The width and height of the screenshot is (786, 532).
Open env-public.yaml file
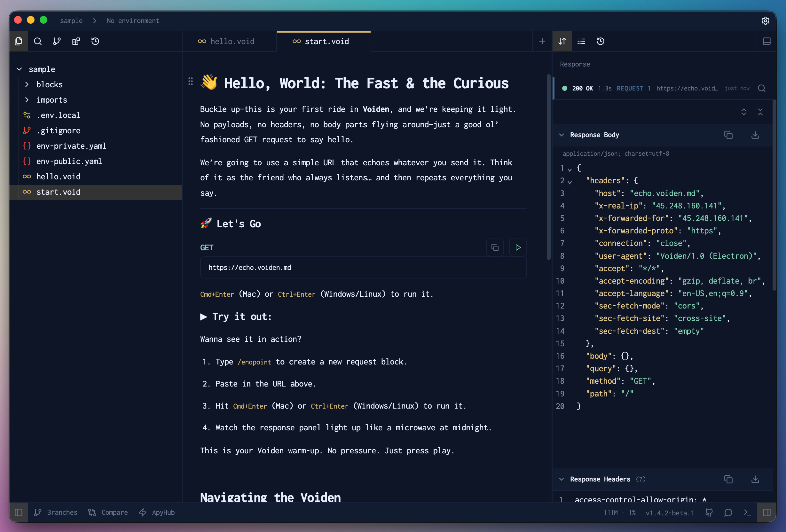[x=96, y=161]
